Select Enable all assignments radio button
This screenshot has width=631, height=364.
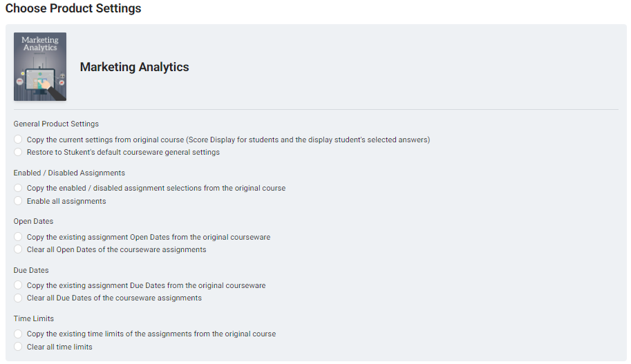pos(18,201)
